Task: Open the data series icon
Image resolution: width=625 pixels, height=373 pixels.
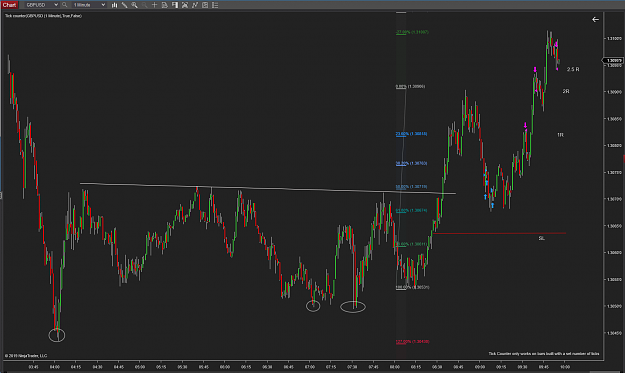Action: pyautogui.click(x=185, y=5)
